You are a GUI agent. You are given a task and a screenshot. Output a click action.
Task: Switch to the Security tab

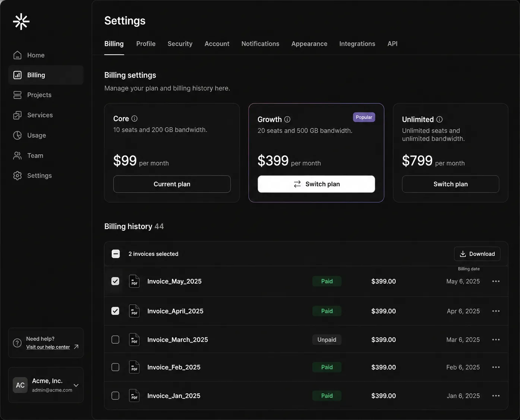point(180,44)
